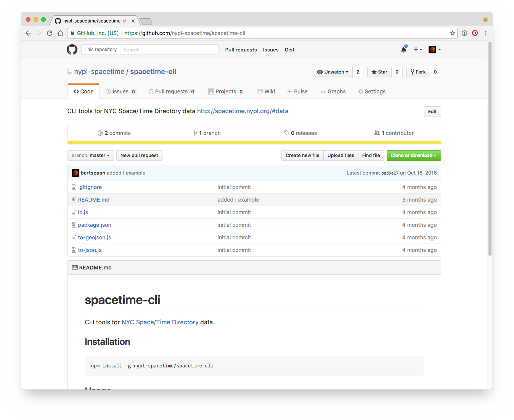Switch to the Code tab

point(84,91)
